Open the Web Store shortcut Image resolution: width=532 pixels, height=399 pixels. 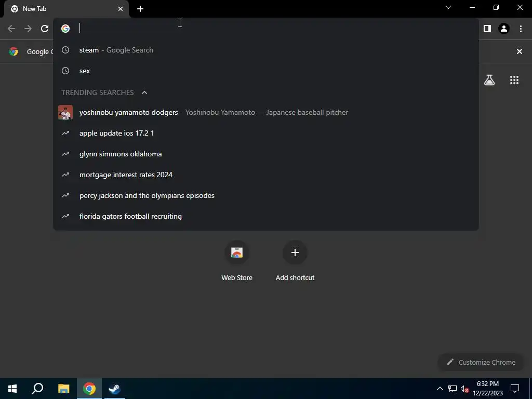point(237,261)
